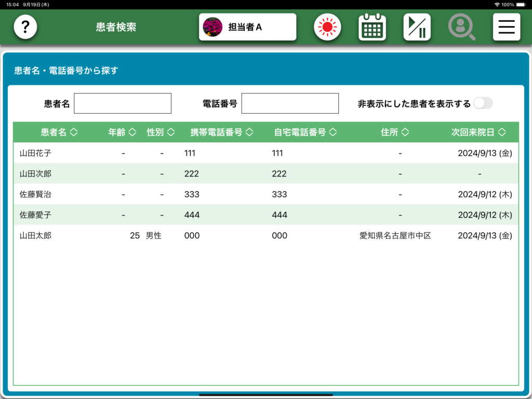Click the 担当者A profile picture
Screen dimensions: 532x399
click(x=212, y=27)
